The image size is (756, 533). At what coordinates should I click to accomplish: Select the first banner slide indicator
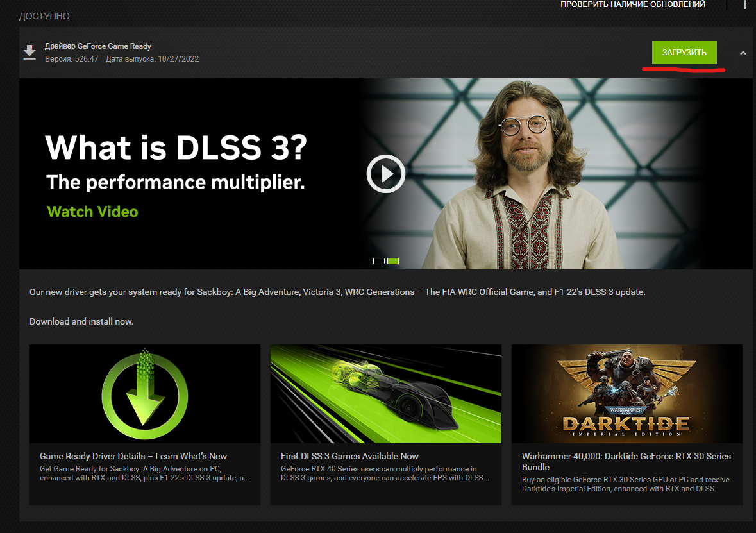379,261
